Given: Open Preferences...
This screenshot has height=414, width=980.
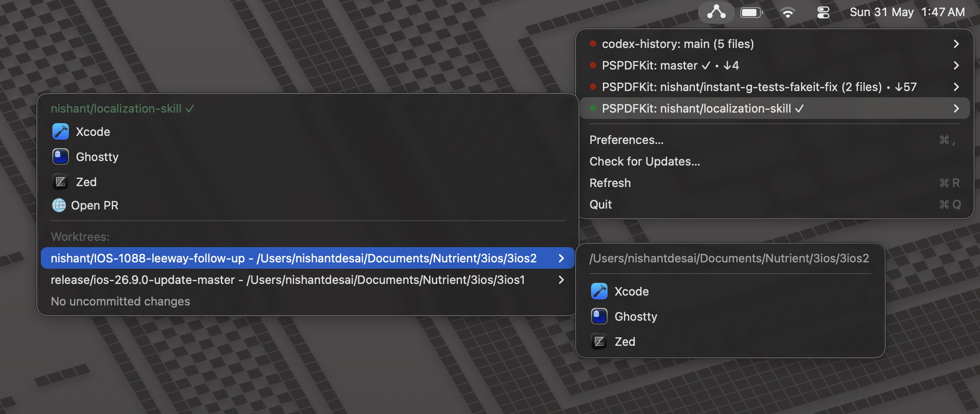Looking at the screenshot, I should point(775,140).
